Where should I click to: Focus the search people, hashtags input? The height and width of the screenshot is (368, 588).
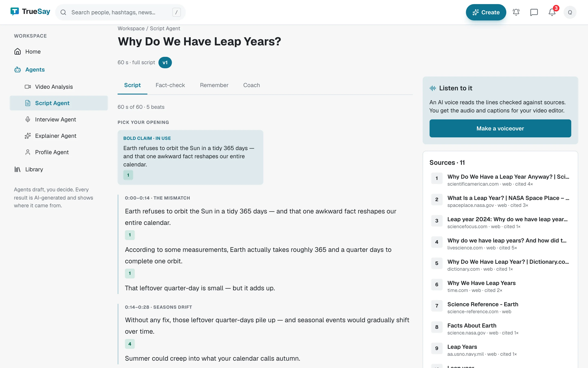(120, 12)
